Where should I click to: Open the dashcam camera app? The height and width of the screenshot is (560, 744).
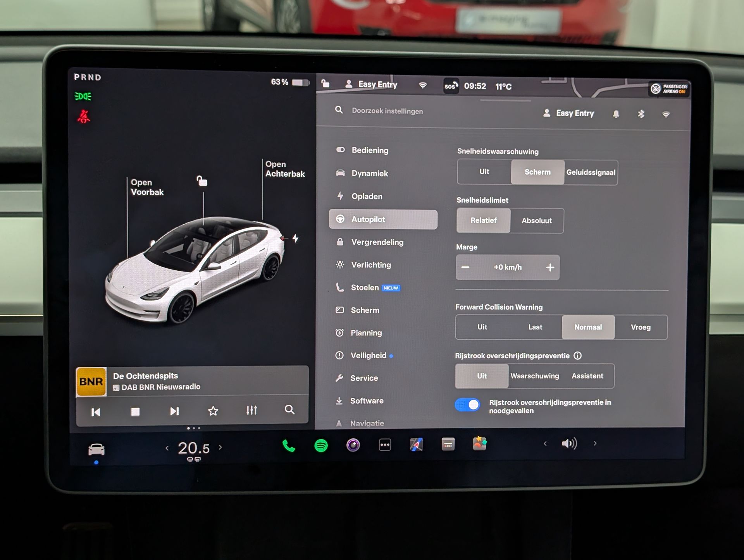(353, 445)
